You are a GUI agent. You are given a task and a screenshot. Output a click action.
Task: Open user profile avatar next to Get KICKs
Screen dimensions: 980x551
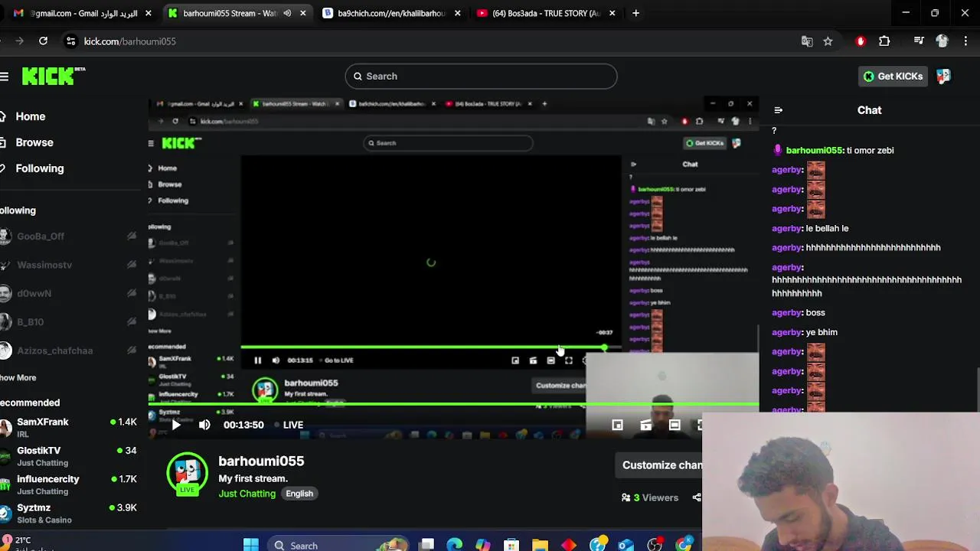(x=943, y=76)
